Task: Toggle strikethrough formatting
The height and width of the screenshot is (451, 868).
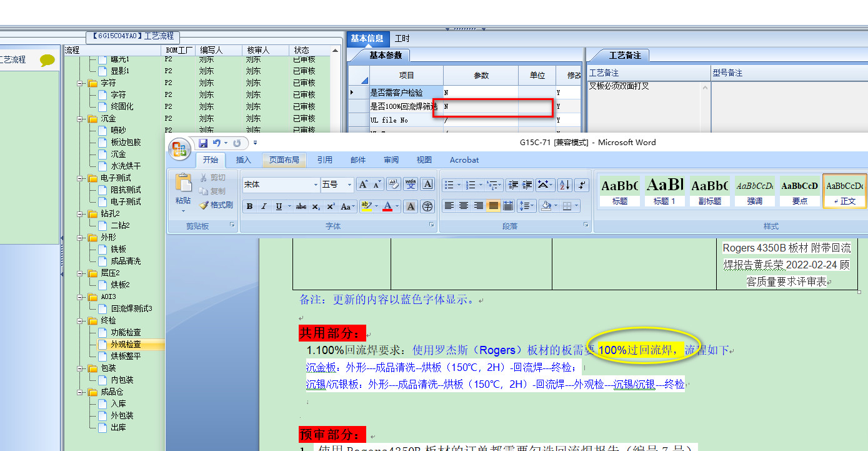Action: pyautogui.click(x=301, y=206)
